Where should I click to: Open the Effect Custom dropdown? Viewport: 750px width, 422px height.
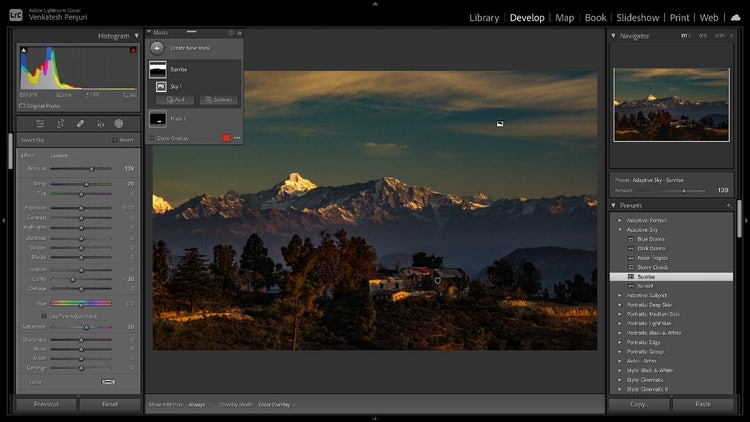61,155
